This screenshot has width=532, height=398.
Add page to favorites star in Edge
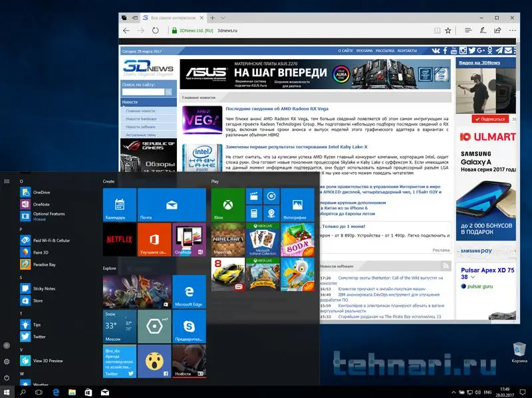448,31
